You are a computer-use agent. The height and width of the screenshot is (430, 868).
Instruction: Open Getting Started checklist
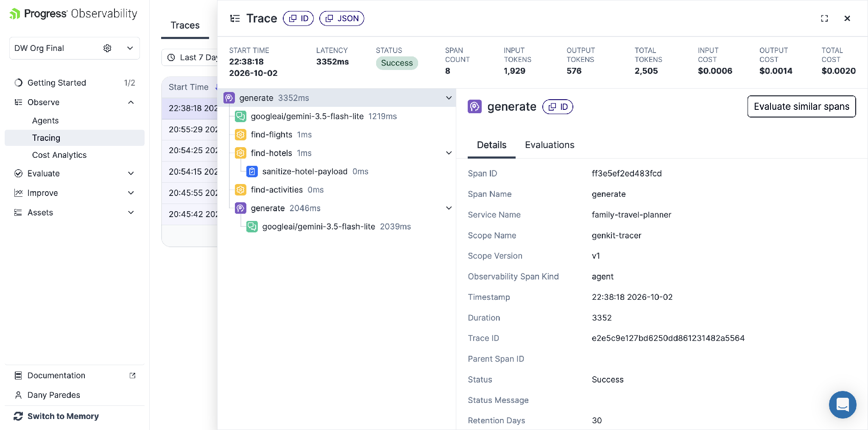pos(75,83)
